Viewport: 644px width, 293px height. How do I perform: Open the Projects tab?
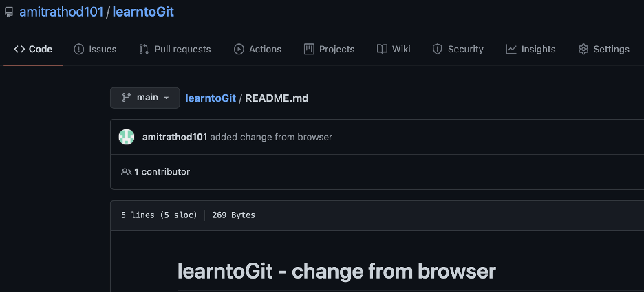pos(329,50)
